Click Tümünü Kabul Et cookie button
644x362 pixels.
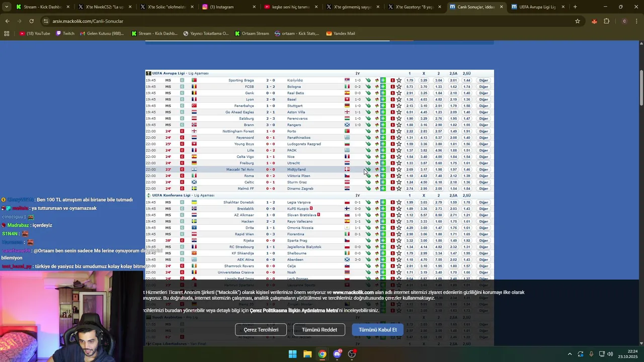[378, 330]
